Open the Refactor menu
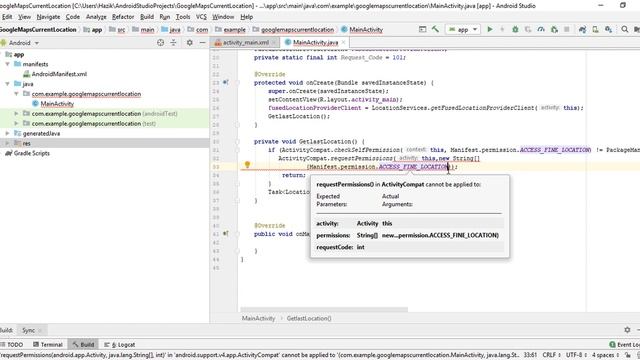Image resolution: width=640 pixels, height=360 pixels. (x=123, y=17)
